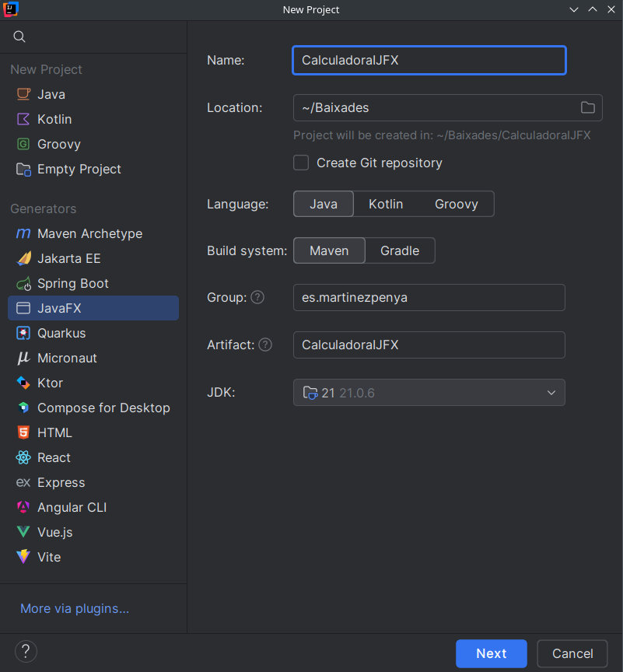Pick the Compose for Desktop generator
The image size is (623, 672).
click(103, 408)
